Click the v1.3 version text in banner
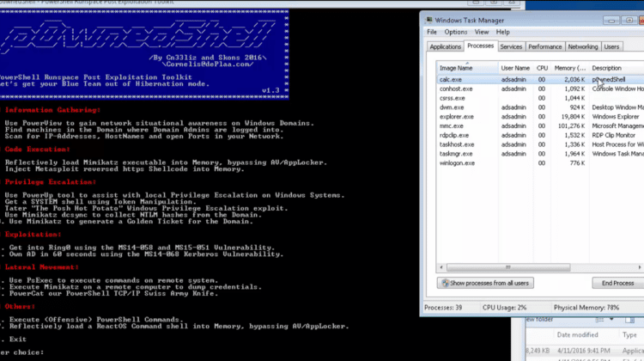The image size is (644, 361). 270,90
